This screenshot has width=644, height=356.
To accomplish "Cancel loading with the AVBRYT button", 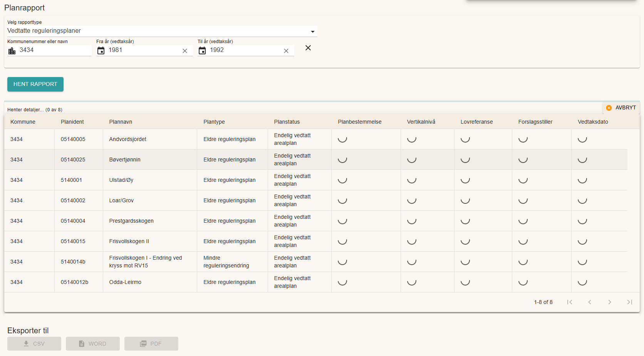I will coord(621,108).
